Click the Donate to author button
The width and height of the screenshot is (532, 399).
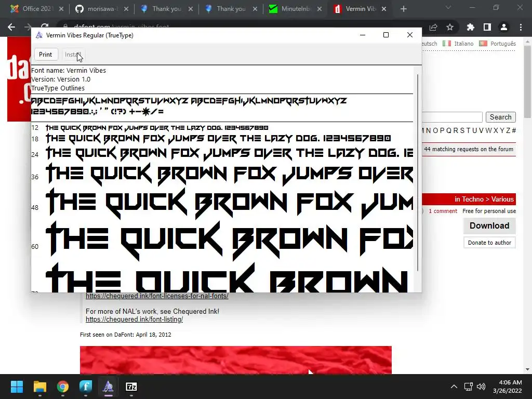pos(489,243)
